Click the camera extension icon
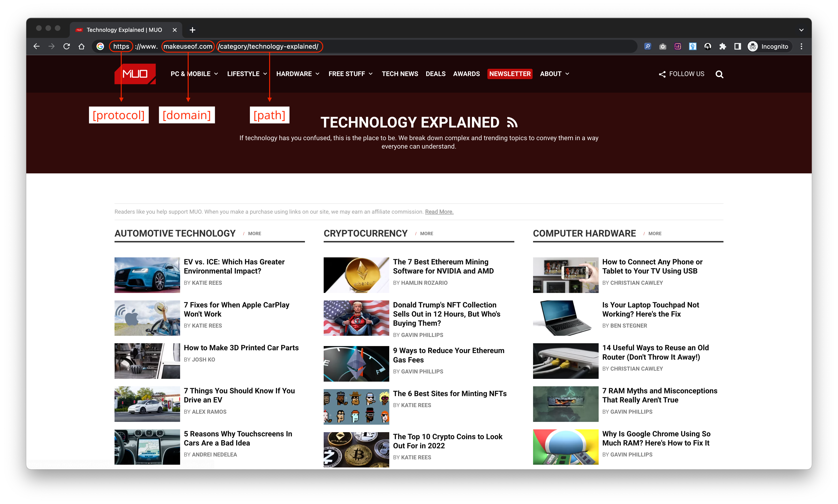This screenshot has width=838, height=504. pos(663,46)
